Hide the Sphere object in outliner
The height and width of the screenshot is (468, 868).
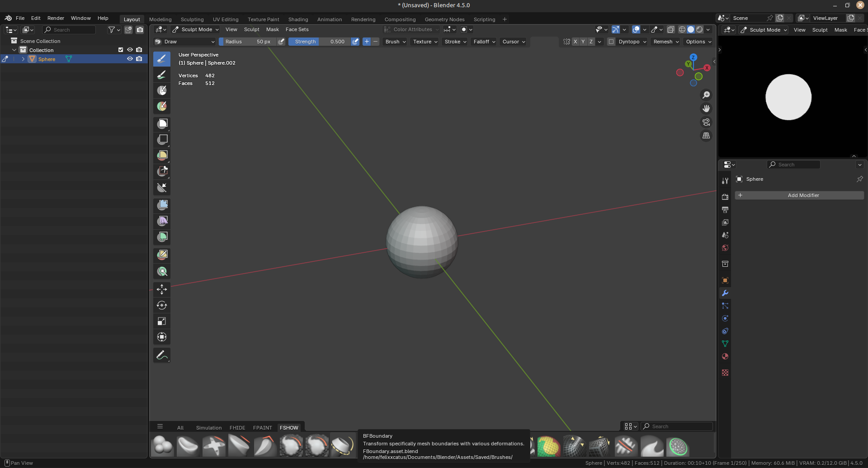(130, 59)
